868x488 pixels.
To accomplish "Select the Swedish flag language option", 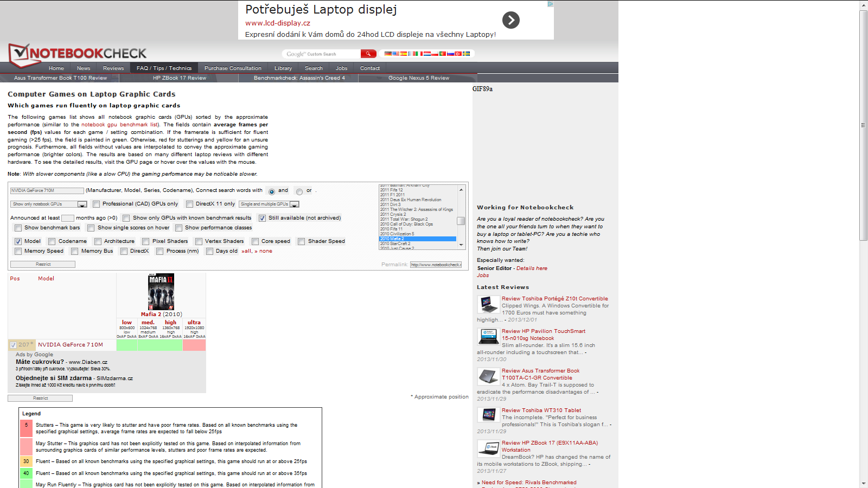I will tap(466, 54).
